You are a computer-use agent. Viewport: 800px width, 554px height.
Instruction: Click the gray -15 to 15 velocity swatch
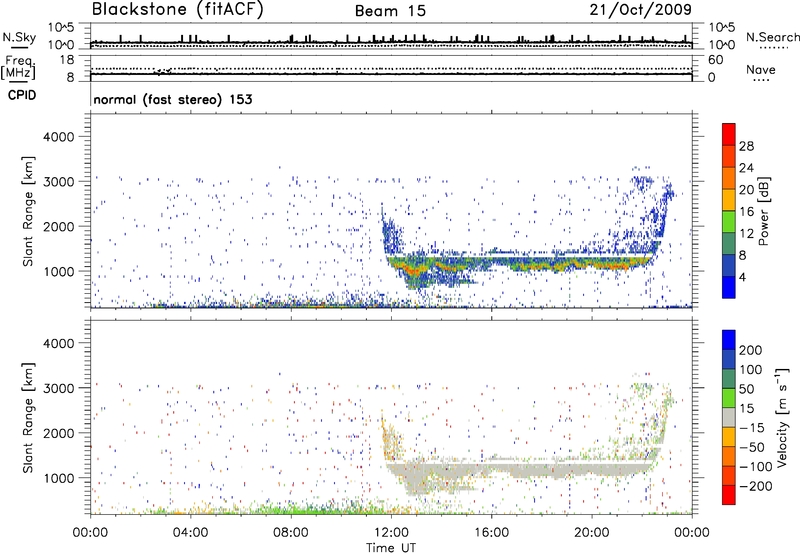click(x=729, y=417)
